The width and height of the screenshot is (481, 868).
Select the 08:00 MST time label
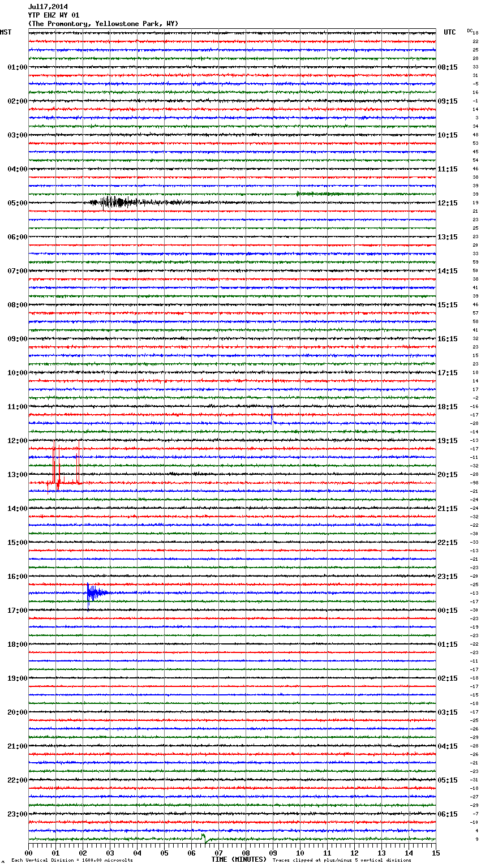tap(17, 305)
